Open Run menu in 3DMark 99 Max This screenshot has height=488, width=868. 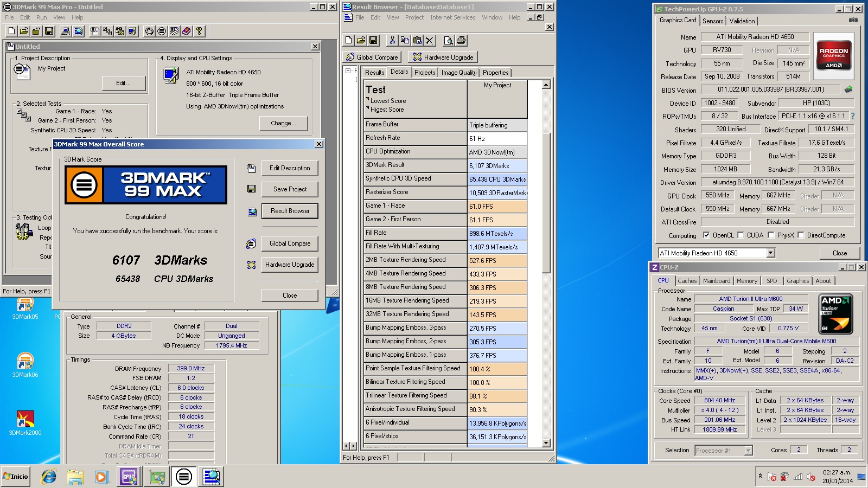click(x=42, y=17)
